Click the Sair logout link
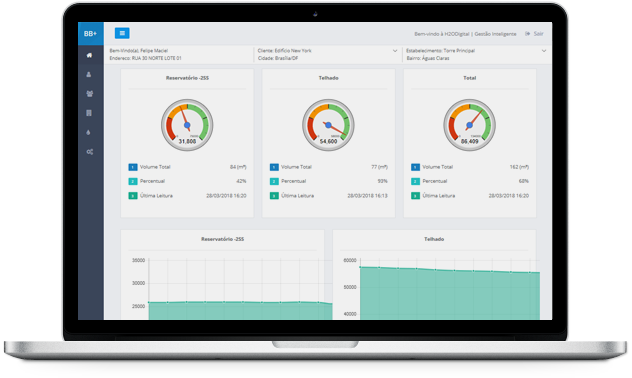Viewport: 632px width, 378px height. [538, 34]
